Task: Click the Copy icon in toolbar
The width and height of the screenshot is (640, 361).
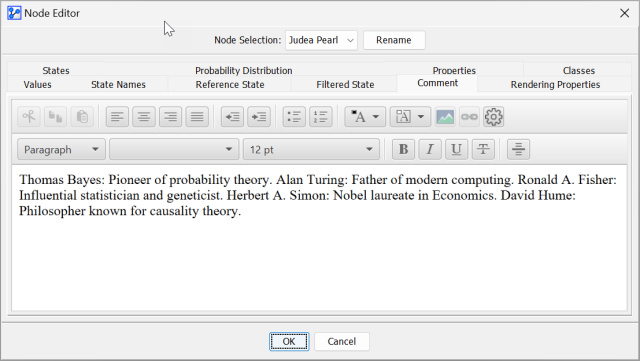Action: tap(55, 117)
